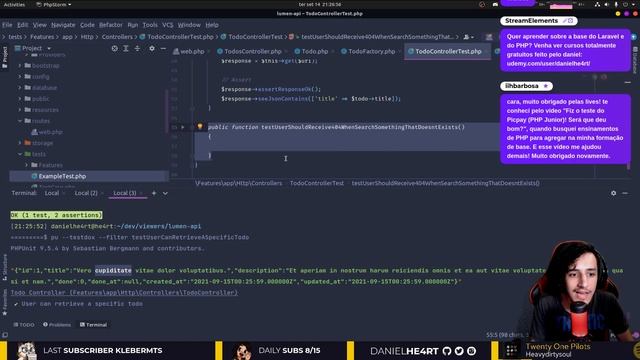Switch to first Local terminal tab
Image resolution: width=640 pixels, height=360 pixels.
[52, 193]
